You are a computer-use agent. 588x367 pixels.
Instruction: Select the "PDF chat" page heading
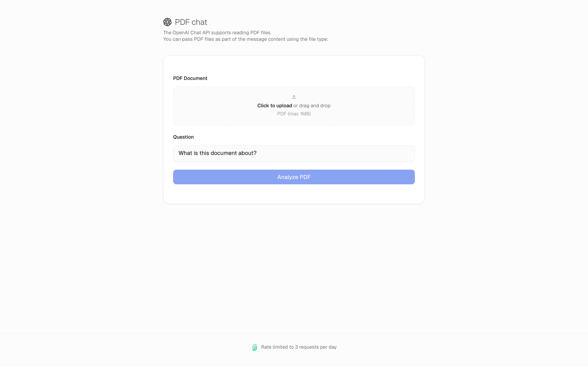point(191,22)
